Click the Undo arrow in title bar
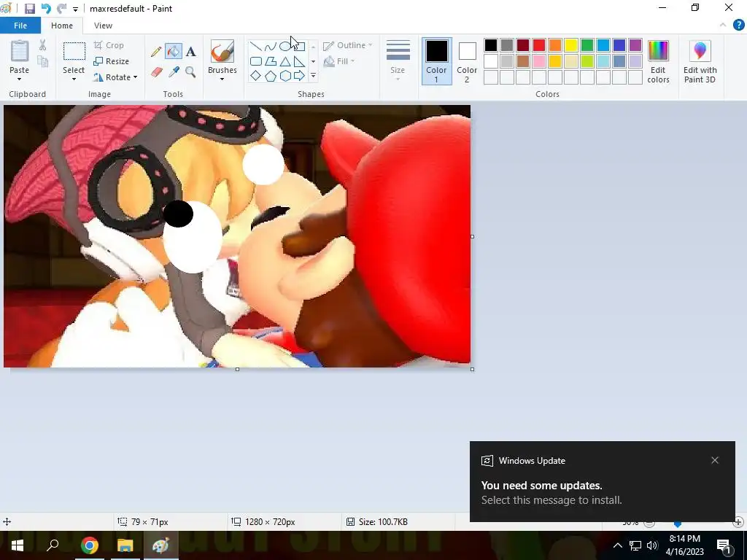Viewport: 747px width, 560px height. click(46, 9)
